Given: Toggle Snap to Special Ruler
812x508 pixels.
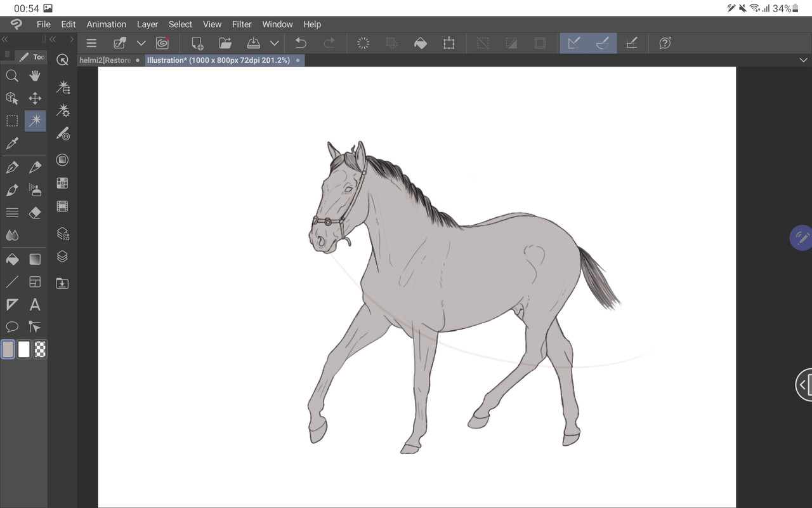Looking at the screenshot, I should 603,43.
